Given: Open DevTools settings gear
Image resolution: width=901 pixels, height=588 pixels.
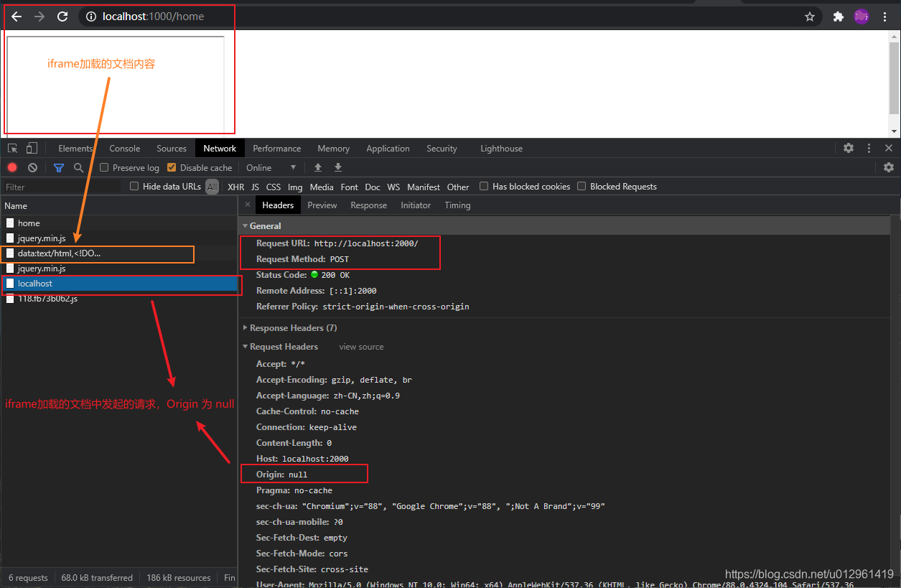Looking at the screenshot, I should tap(849, 148).
